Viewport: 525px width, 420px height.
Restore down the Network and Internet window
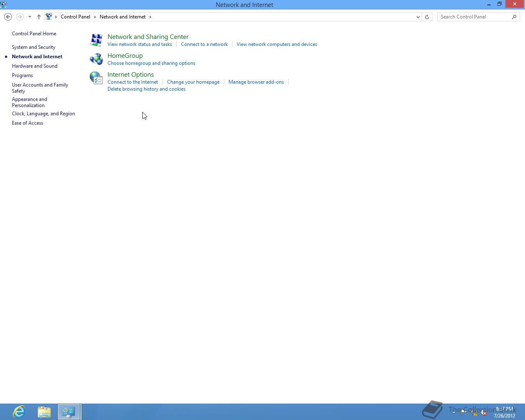(x=499, y=5)
